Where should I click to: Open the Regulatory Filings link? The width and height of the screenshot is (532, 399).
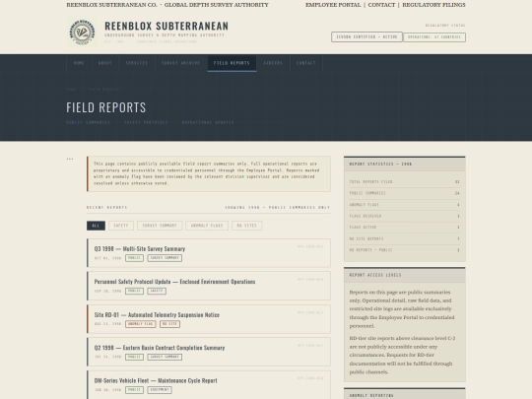click(x=433, y=5)
